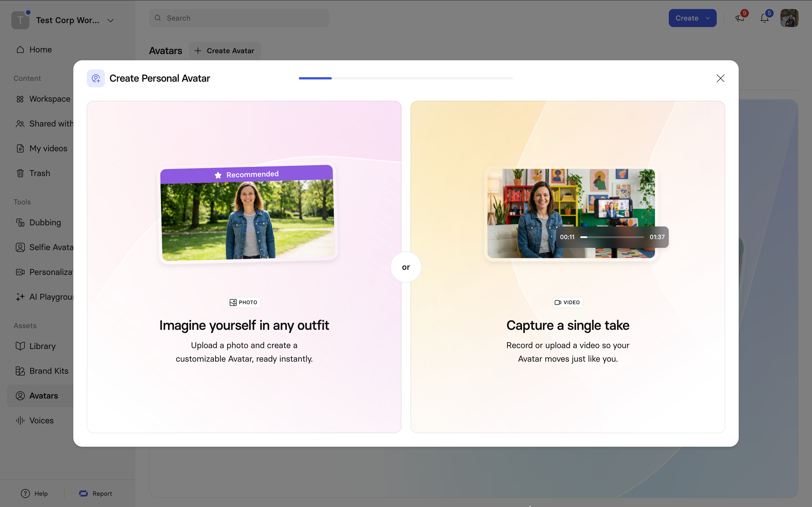This screenshot has height=507, width=812.
Task: Open Voices waveform icon
Action: 20,421
